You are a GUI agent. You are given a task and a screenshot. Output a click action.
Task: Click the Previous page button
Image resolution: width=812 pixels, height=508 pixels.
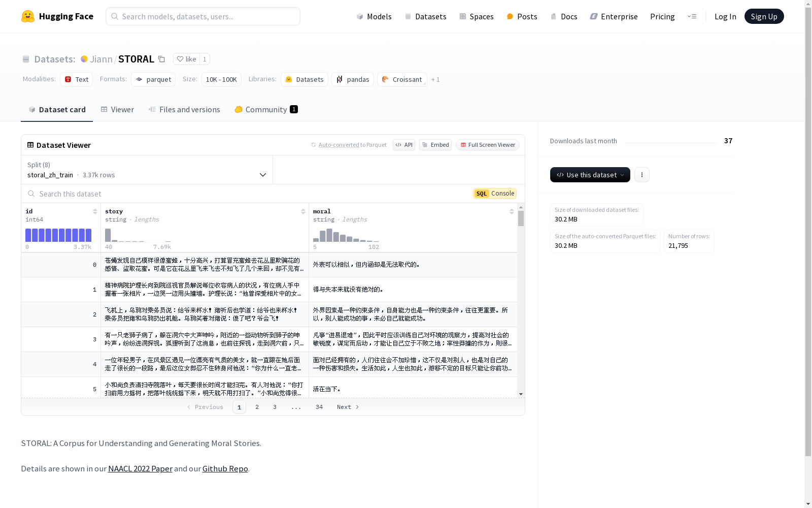point(206,407)
